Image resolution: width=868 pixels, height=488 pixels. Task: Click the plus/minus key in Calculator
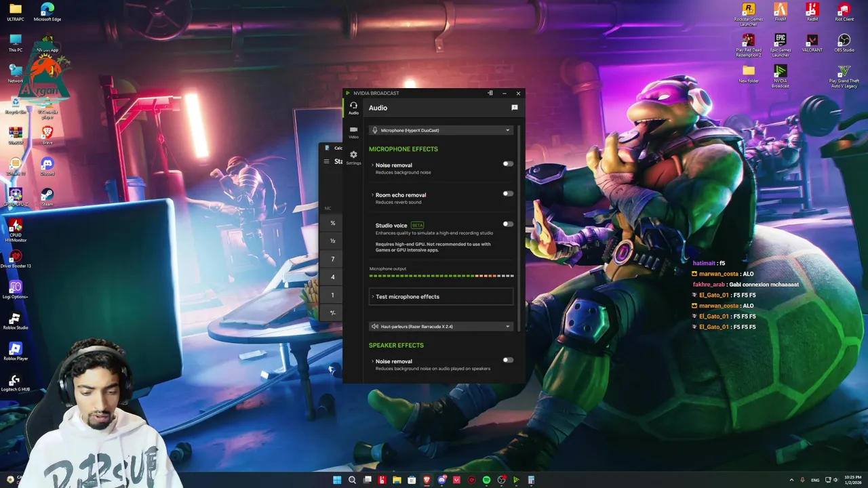[332, 313]
